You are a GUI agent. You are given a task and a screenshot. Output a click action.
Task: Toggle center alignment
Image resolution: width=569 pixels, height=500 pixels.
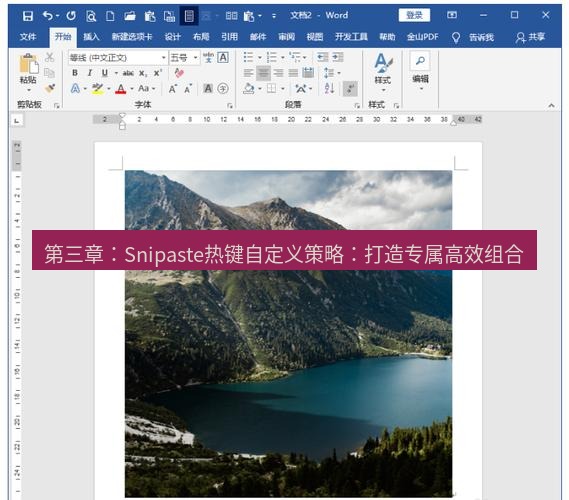click(263, 73)
